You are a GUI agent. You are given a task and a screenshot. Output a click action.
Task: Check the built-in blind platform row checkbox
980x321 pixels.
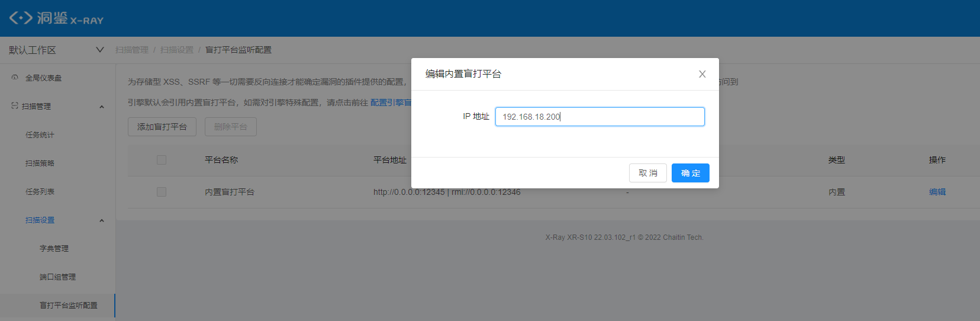(x=162, y=192)
